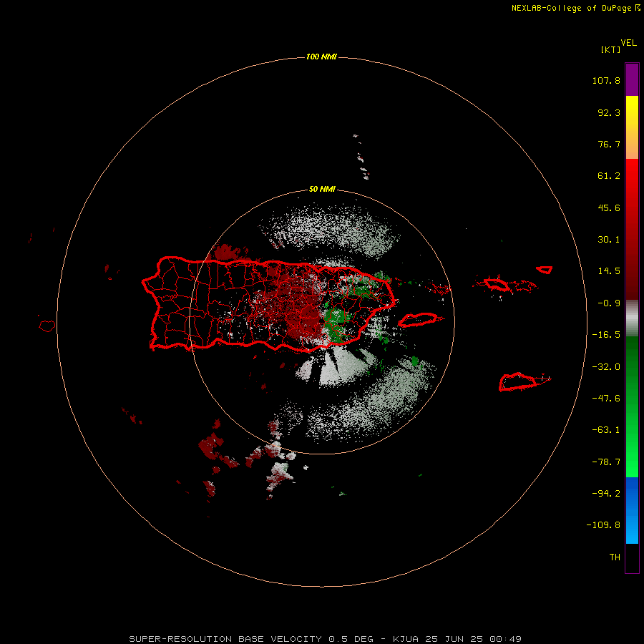The width and height of the screenshot is (644, 644).
Task: Select the 45.6 scale label
Action: point(609,208)
